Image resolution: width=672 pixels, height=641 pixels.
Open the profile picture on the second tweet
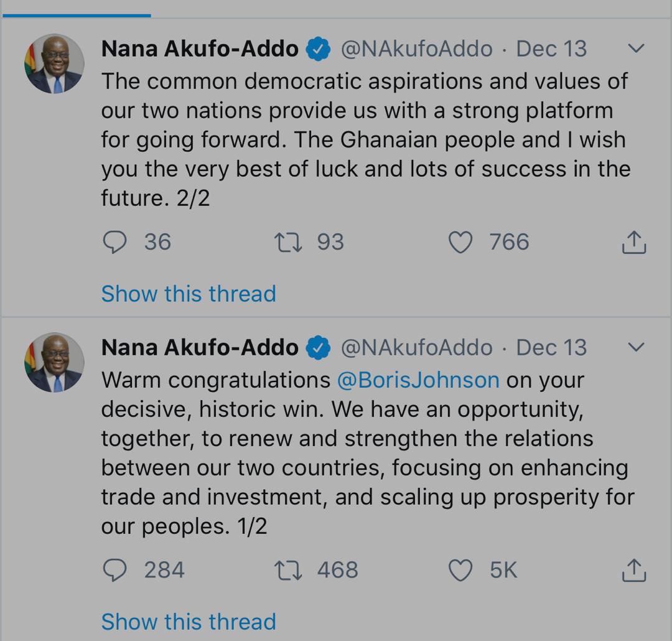(54, 362)
